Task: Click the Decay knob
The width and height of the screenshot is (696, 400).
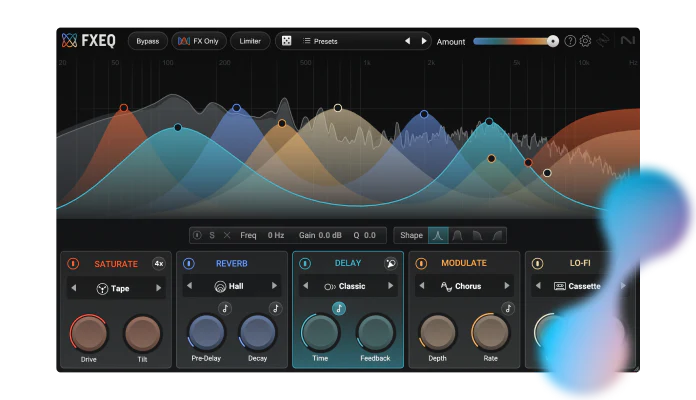Action: [x=257, y=333]
